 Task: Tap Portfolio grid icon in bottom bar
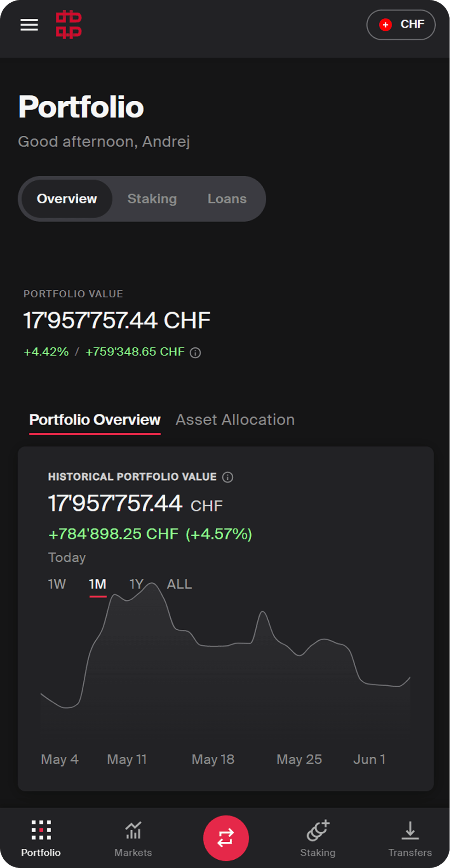coord(41,831)
